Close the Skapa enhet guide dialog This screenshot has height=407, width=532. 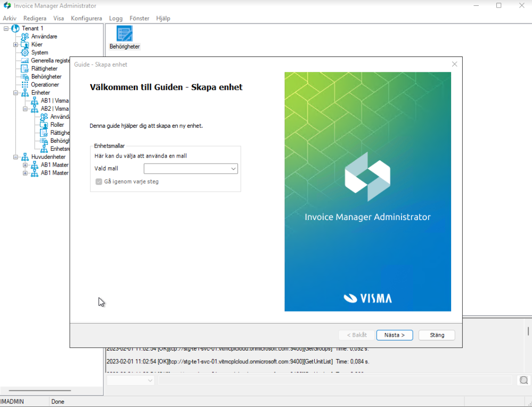coord(454,64)
